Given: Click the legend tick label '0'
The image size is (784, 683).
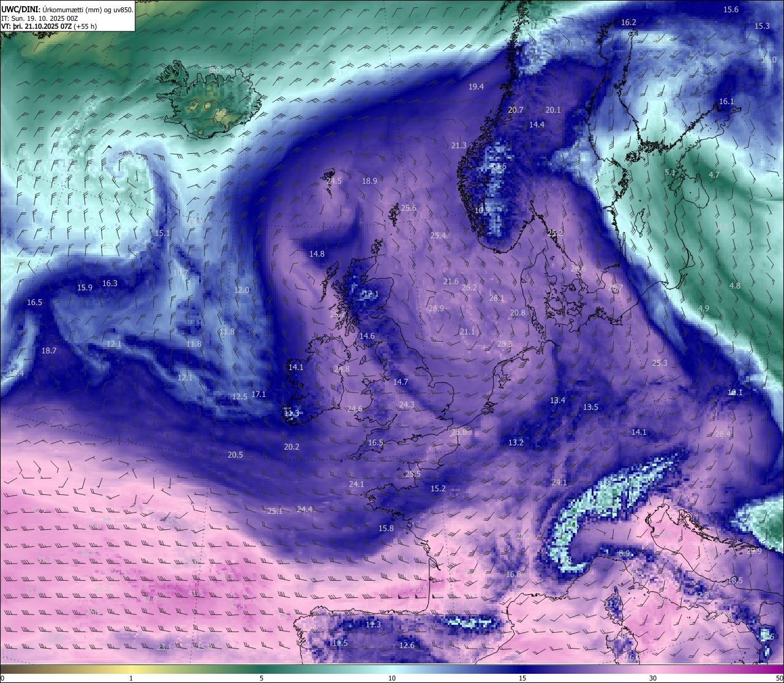Looking at the screenshot, I should 2,678.
